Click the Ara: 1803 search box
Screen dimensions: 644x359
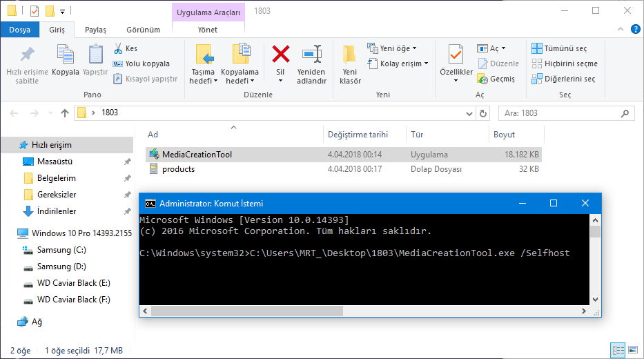tap(567, 113)
